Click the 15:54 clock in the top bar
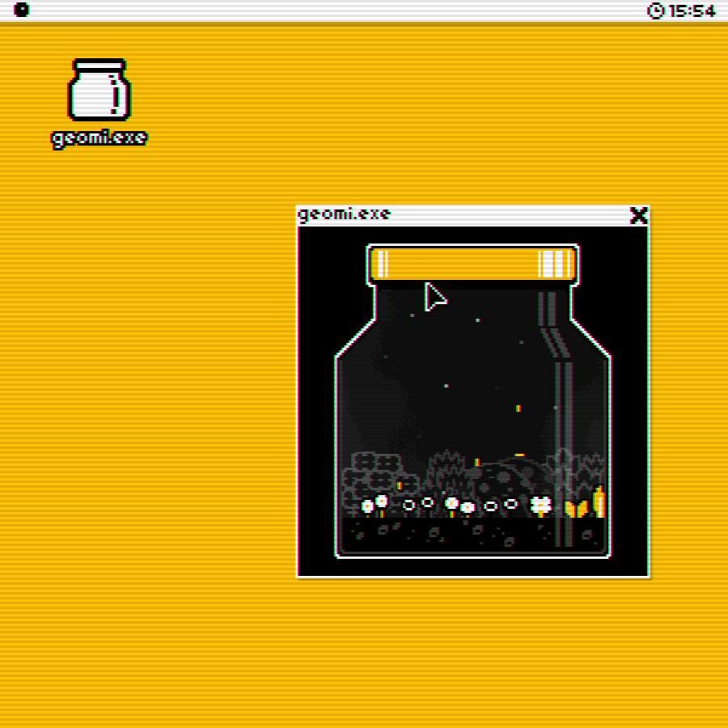Viewport: 728px width, 728px height. point(681,11)
